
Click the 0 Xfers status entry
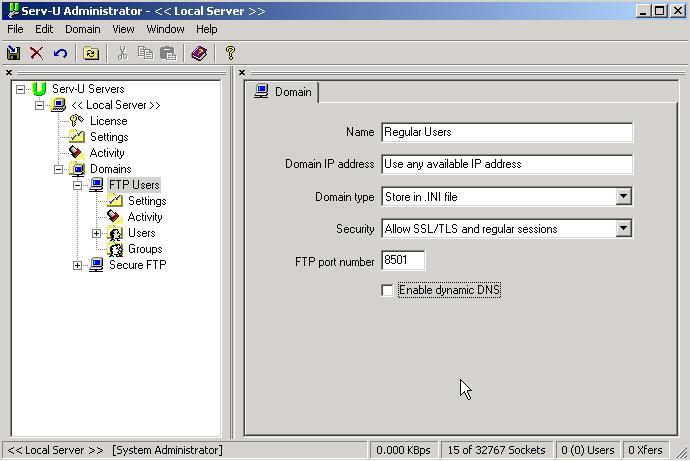point(645,450)
